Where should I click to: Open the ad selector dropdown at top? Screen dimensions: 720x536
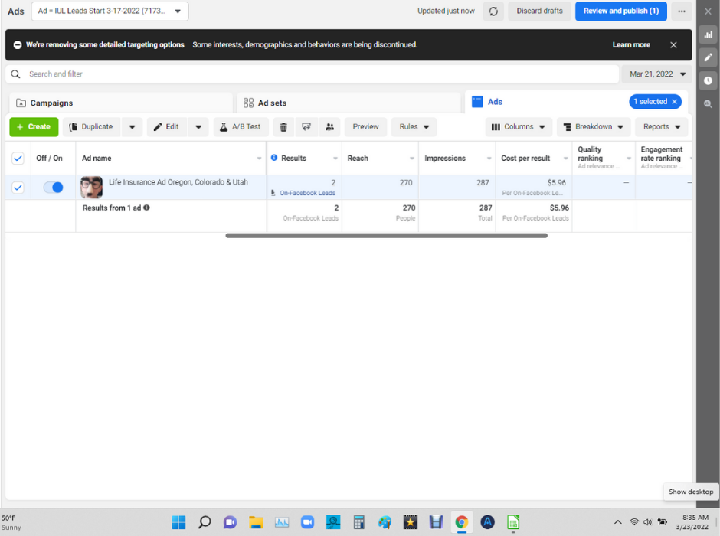click(x=110, y=11)
